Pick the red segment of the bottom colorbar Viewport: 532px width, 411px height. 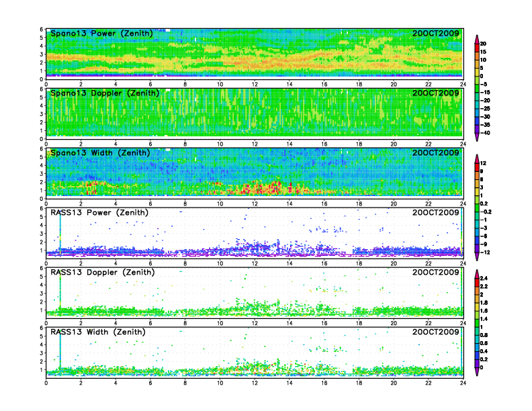[x=477, y=282]
